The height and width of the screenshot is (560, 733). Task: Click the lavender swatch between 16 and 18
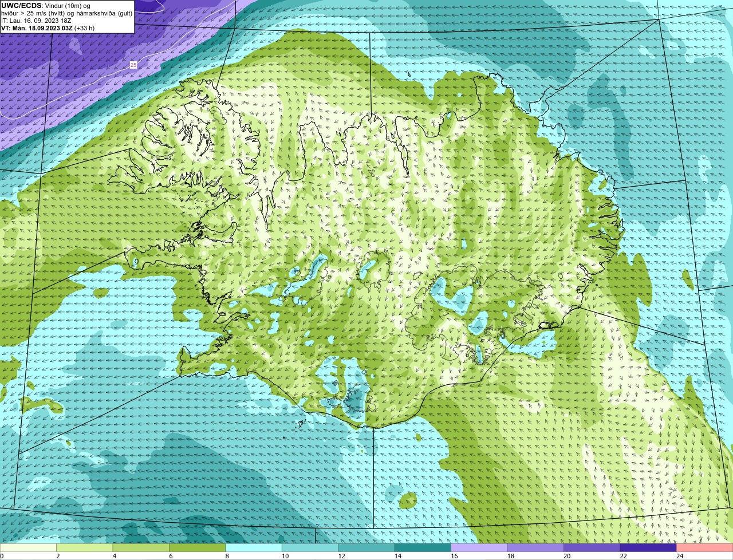pyautogui.click(x=479, y=547)
